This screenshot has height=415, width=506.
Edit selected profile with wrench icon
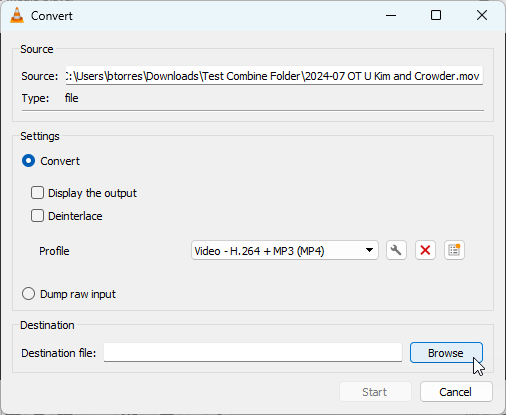pos(396,250)
